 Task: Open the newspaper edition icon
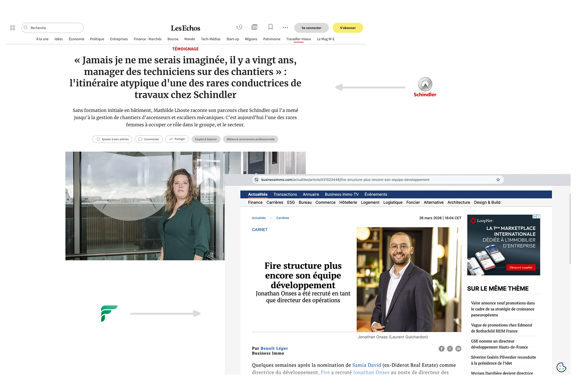tap(254, 27)
